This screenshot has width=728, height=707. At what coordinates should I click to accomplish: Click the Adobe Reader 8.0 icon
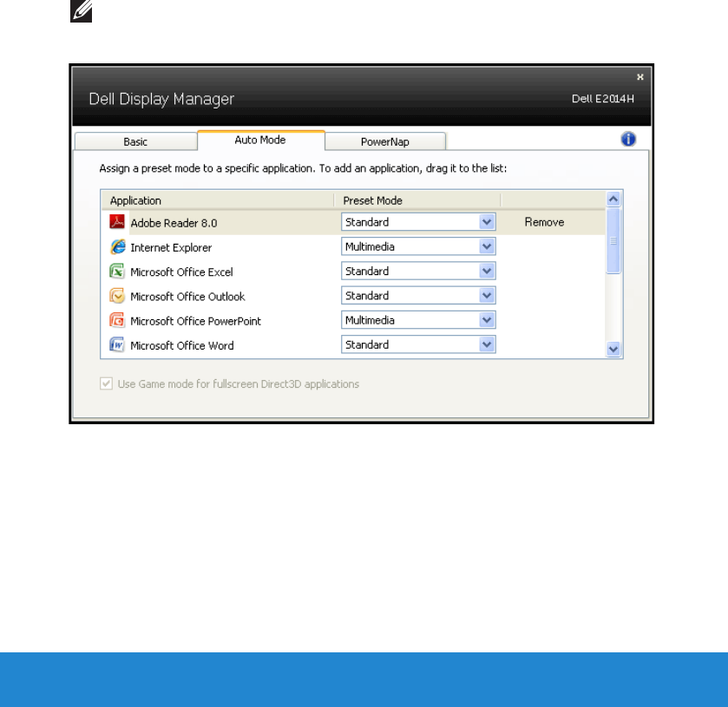point(117,222)
